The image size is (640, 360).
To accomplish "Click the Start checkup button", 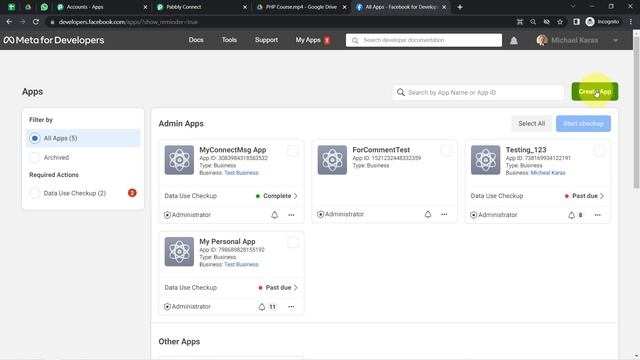I will click(x=583, y=124).
